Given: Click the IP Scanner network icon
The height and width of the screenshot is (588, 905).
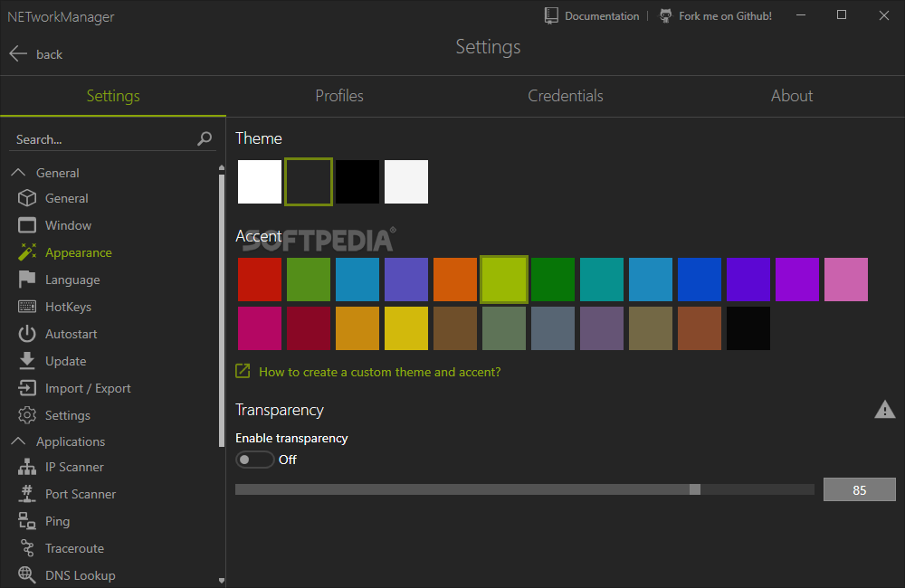Looking at the screenshot, I should [27, 467].
